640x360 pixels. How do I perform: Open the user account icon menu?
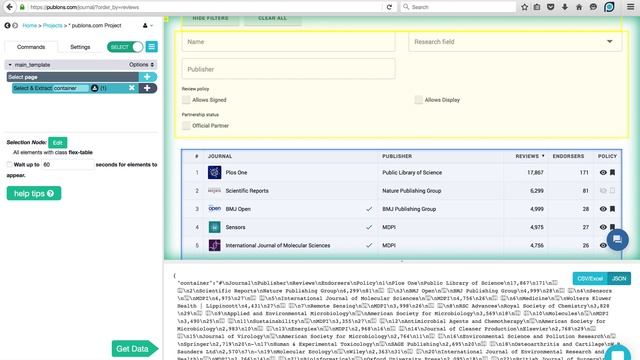click(x=145, y=25)
